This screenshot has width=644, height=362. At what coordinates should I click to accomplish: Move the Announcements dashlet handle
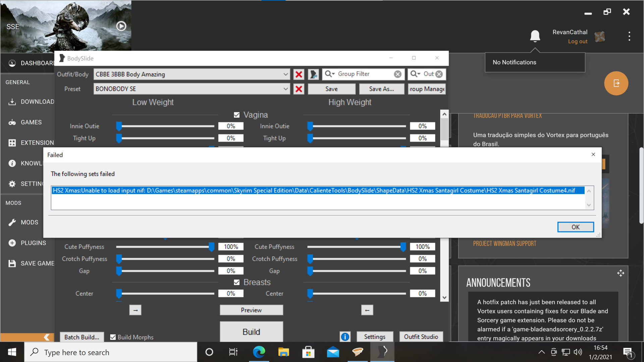[x=621, y=273]
